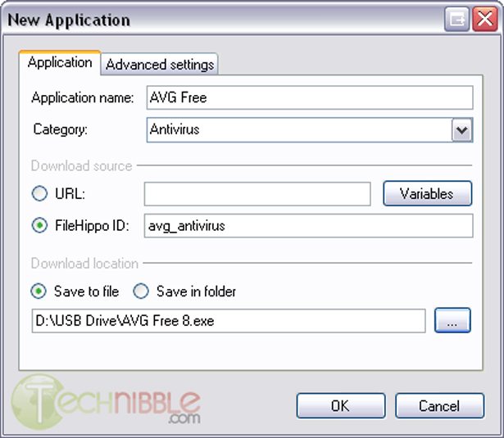Open the Advanced settings tab
504x438 pixels.
160,64
